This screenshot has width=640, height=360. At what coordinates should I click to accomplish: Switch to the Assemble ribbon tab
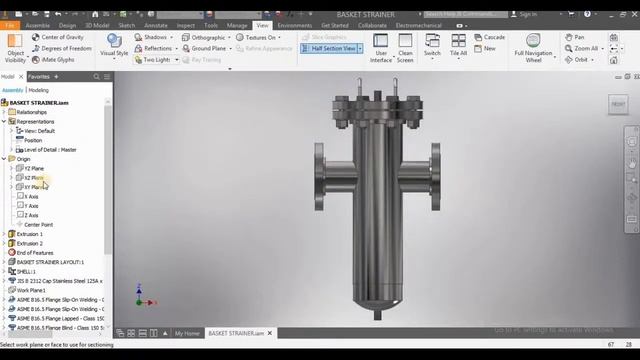click(x=38, y=25)
